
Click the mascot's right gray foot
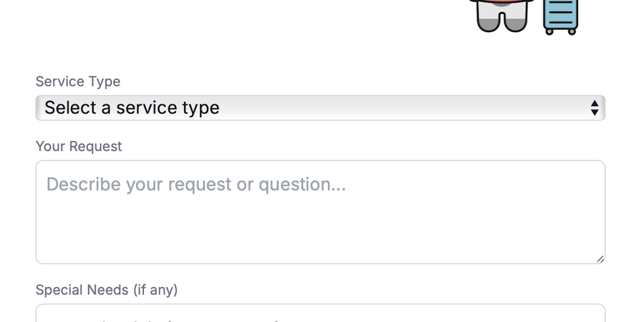515,25
